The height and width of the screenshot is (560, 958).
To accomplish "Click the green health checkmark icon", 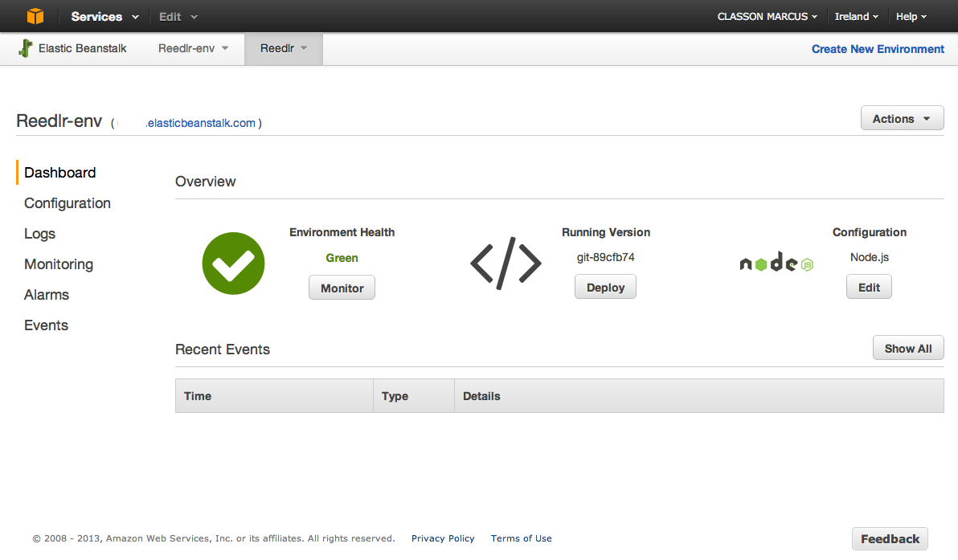I will coord(233,264).
